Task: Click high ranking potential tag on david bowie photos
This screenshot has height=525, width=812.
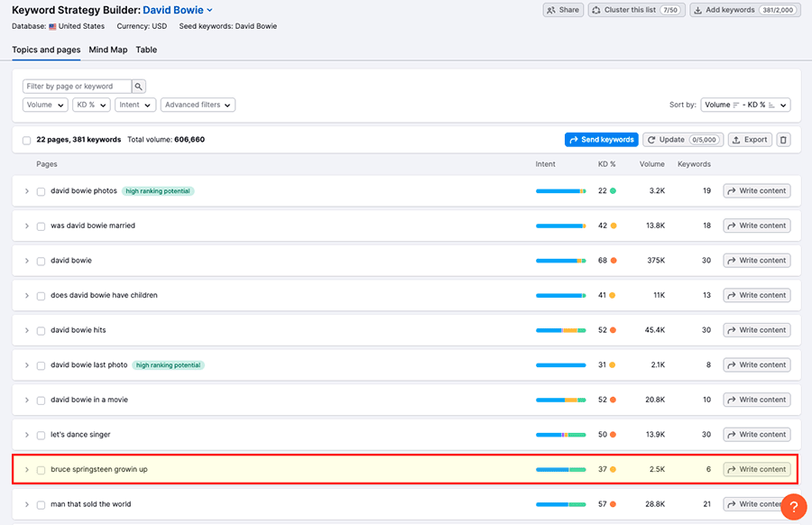Action: click(158, 191)
